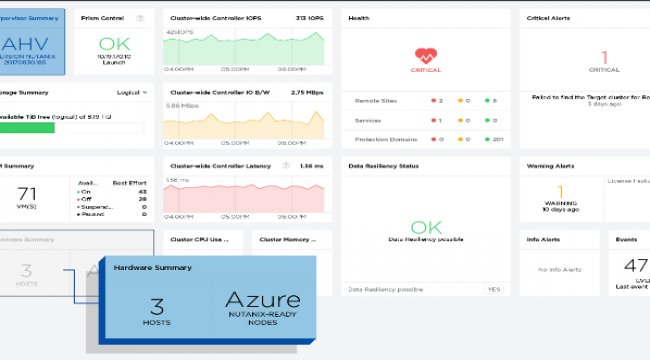The image size is (650, 360).
Task: Click the red Off status dot in VM summary
Action: [x=78, y=199]
